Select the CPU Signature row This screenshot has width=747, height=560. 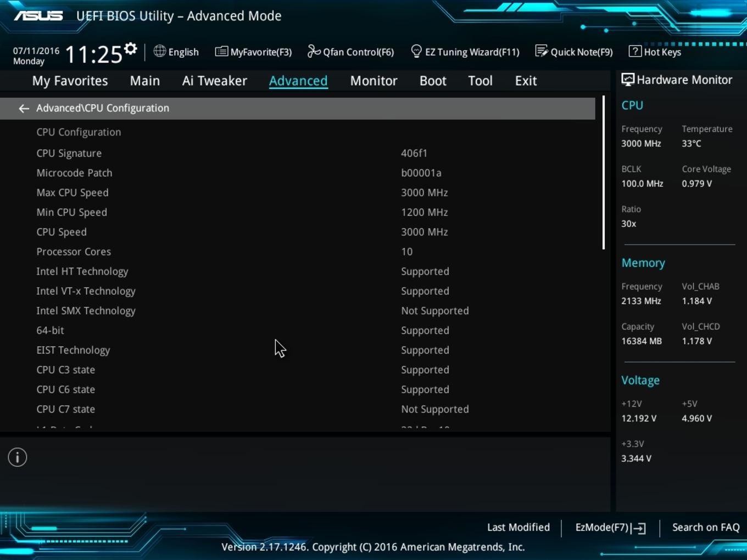[298, 153]
